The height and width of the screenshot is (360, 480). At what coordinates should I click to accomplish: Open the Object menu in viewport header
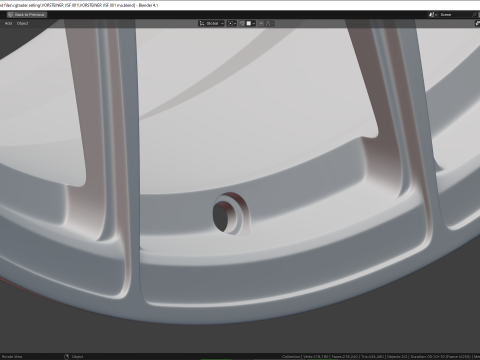pyautogui.click(x=22, y=23)
